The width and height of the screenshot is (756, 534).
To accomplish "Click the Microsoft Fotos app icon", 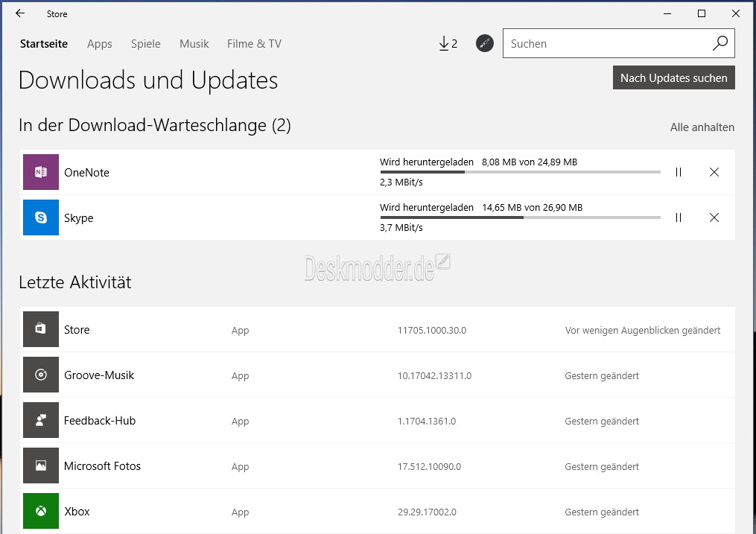I will [x=41, y=465].
